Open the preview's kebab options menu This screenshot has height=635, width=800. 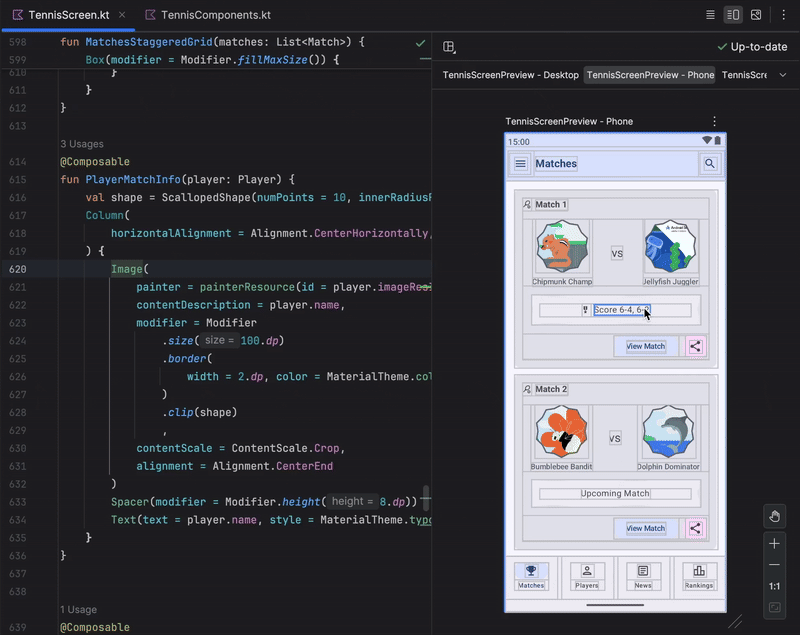714,120
